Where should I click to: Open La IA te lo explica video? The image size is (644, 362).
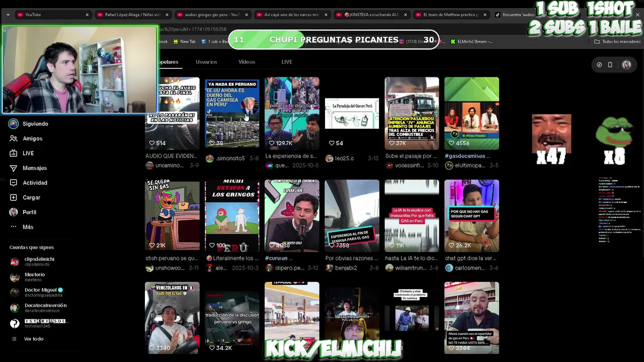click(x=412, y=216)
